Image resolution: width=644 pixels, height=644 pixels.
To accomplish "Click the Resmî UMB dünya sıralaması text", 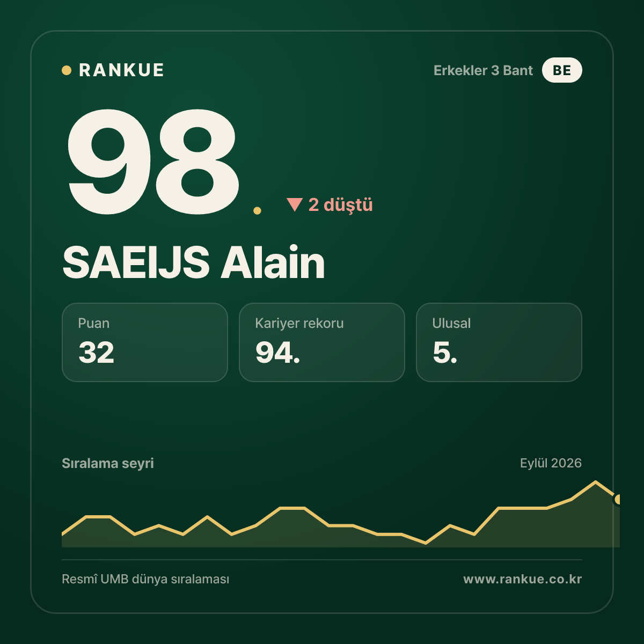I will point(145,580).
